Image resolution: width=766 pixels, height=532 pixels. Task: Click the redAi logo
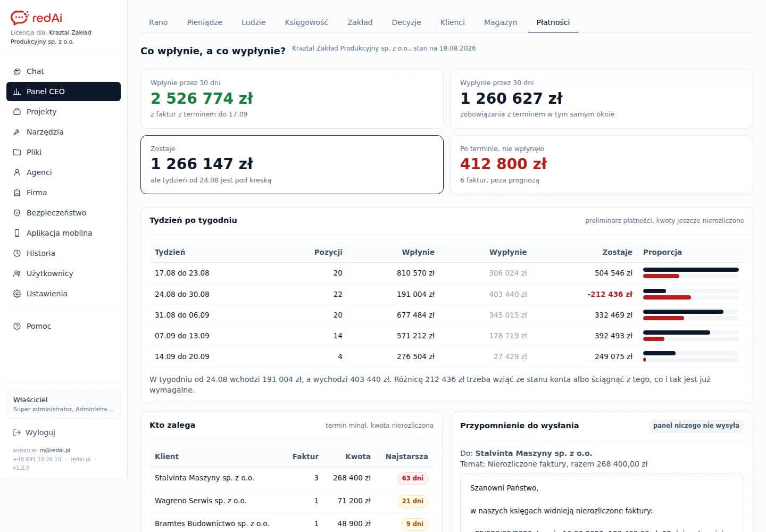coord(36,18)
